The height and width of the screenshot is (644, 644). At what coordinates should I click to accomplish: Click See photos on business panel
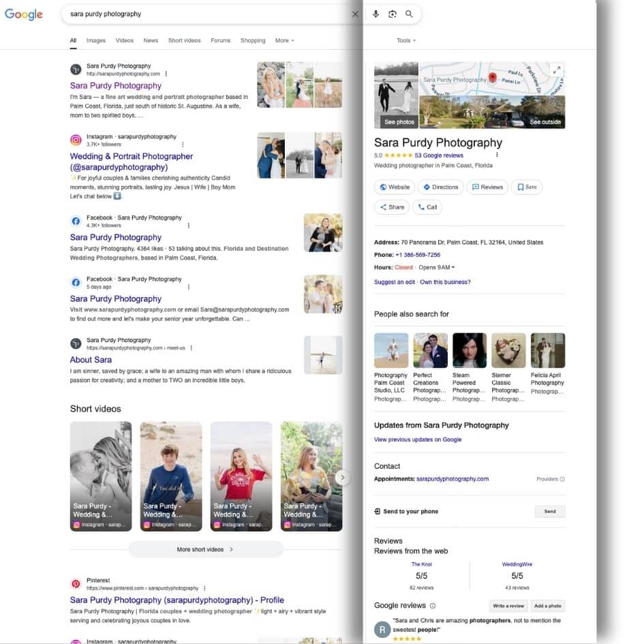click(397, 95)
